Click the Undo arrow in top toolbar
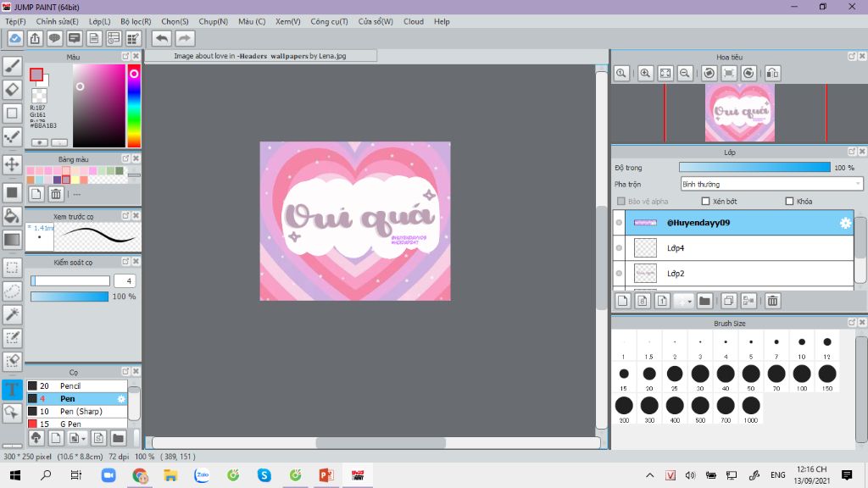Screen dimensions: 868x488 [x=161, y=38]
